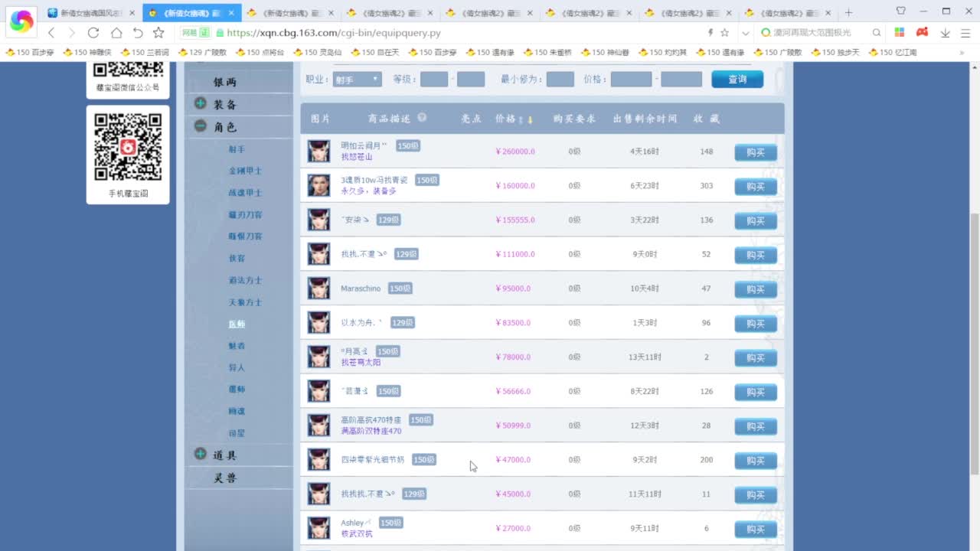Click the home icon in browser toolbar

[116, 33]
